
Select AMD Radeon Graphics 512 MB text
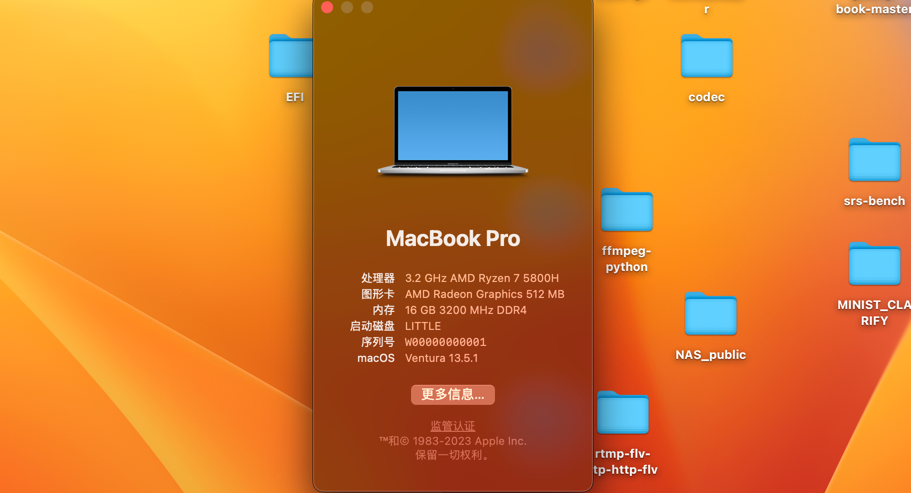(485, 294)
